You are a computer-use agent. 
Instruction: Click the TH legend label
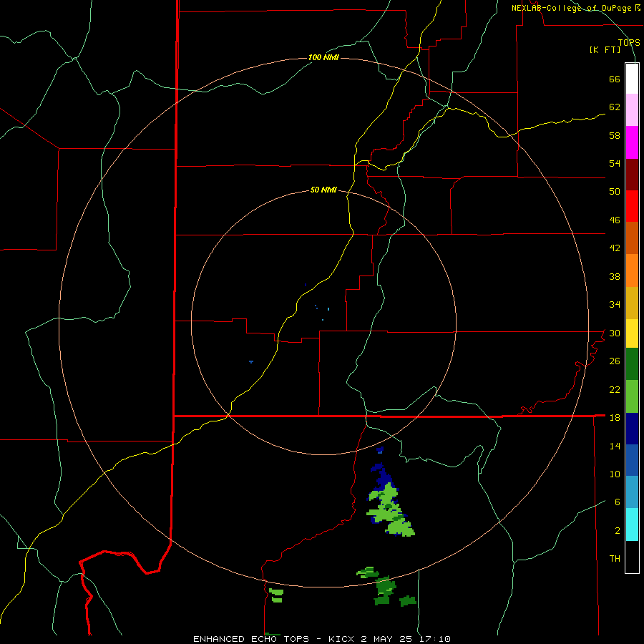coord(615,558)
